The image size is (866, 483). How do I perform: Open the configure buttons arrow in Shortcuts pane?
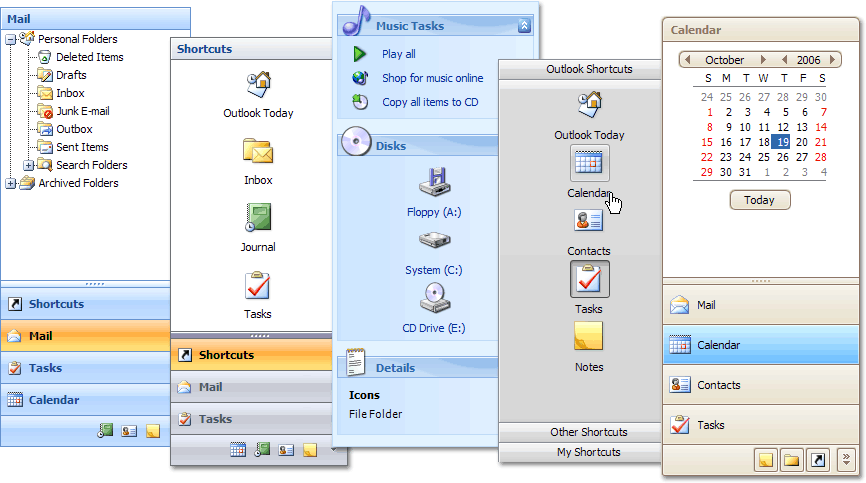click(x=334, y=450)
